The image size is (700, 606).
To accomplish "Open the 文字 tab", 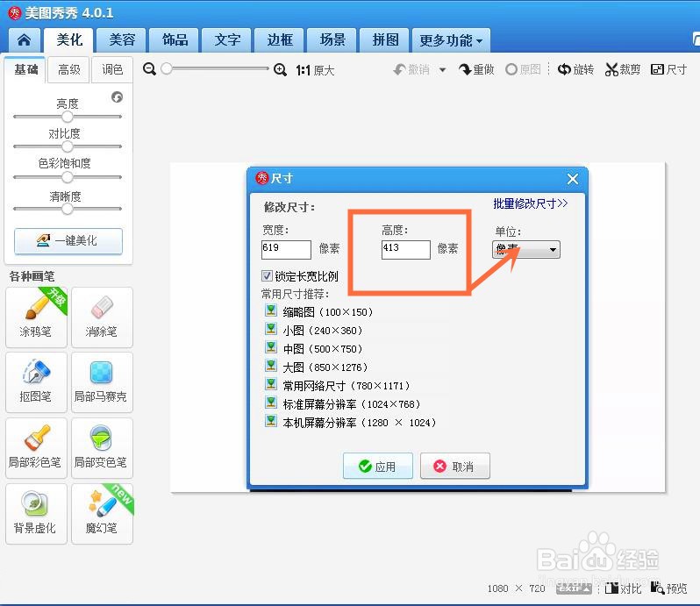I will point(227,40).
